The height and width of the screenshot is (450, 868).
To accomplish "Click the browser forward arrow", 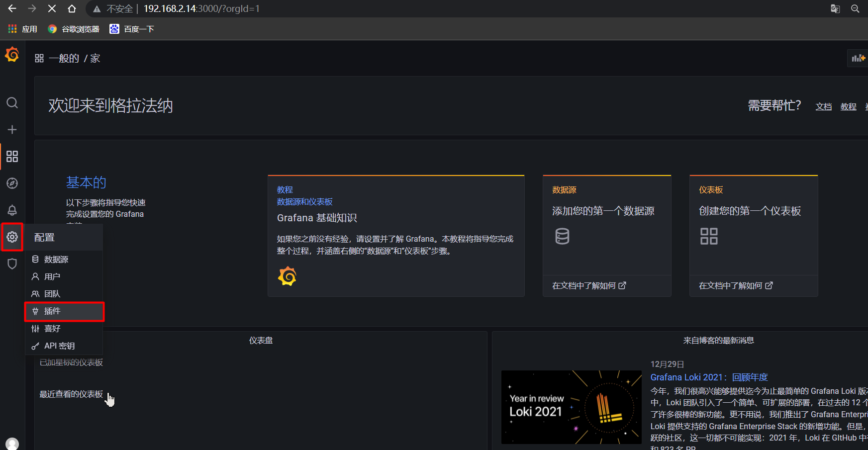I will pos(32,8).
